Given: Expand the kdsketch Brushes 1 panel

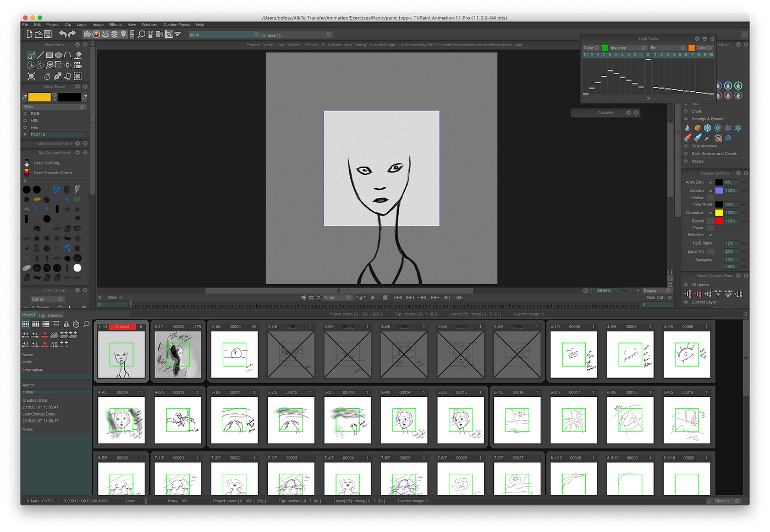Looking at the screenshot, I should click(x=78, y=143).
